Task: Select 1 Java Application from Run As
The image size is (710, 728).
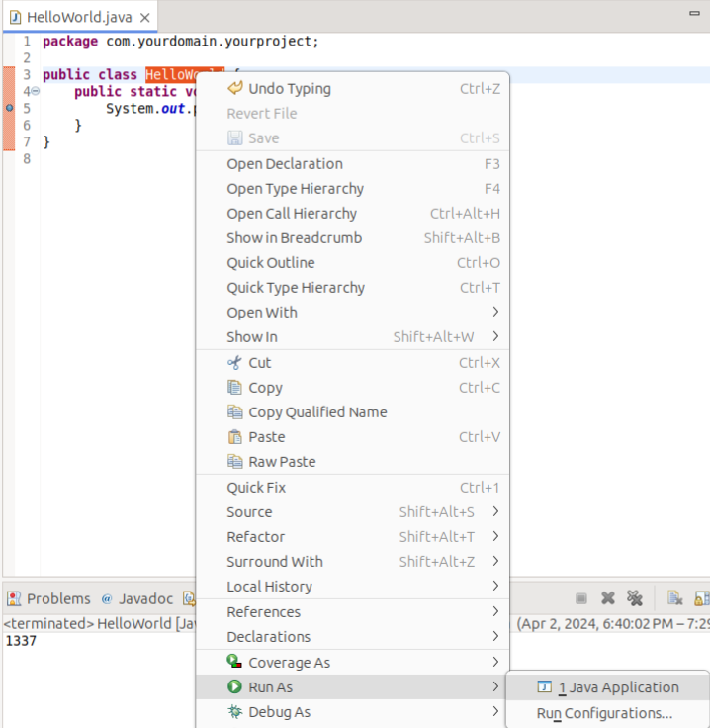Action: [618, 687]
